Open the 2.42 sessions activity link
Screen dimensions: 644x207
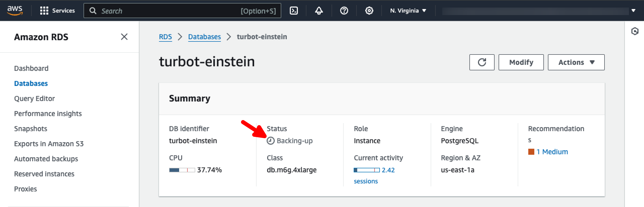pyautogui.click(x=374, y=175)
